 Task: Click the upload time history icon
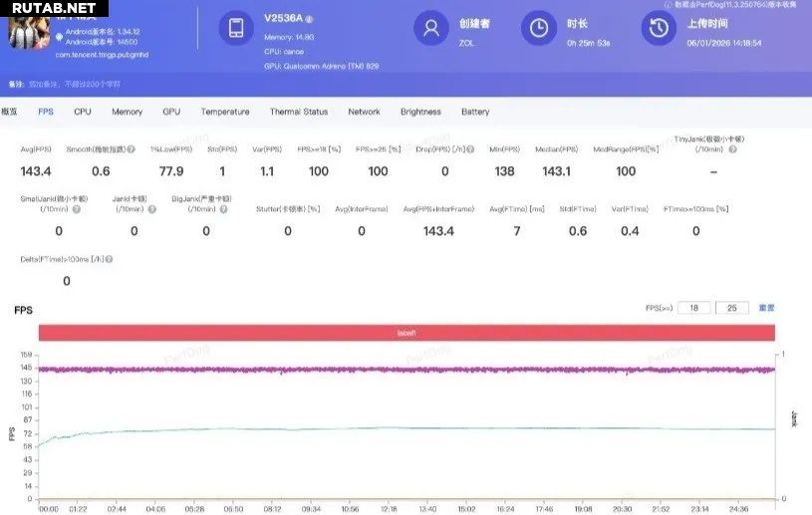[x=658, y=28]
